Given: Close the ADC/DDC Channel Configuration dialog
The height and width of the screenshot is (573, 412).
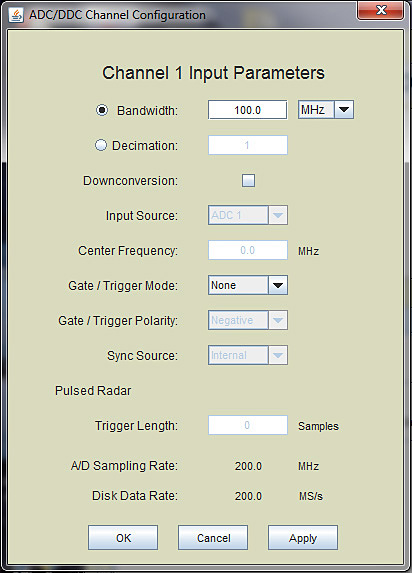Looking at the screenshot, I should tap(381, 10).
